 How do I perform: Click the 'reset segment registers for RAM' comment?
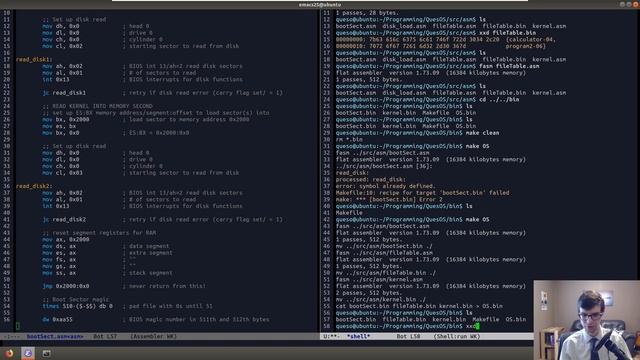(99, 233)
